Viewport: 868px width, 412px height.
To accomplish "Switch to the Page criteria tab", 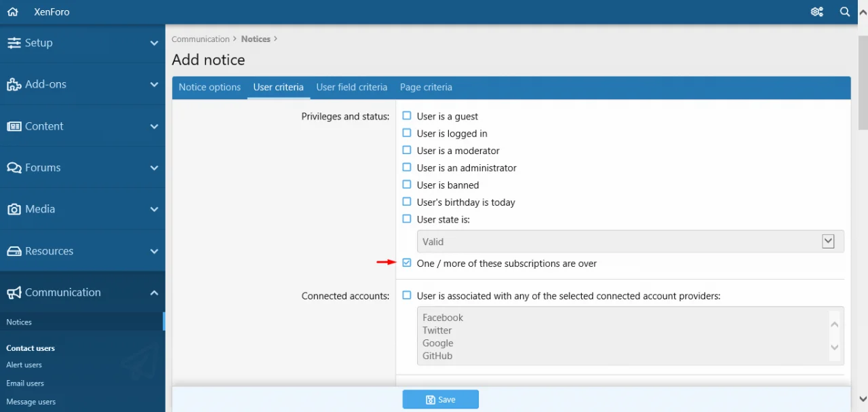I will click(x=426, y=88).
